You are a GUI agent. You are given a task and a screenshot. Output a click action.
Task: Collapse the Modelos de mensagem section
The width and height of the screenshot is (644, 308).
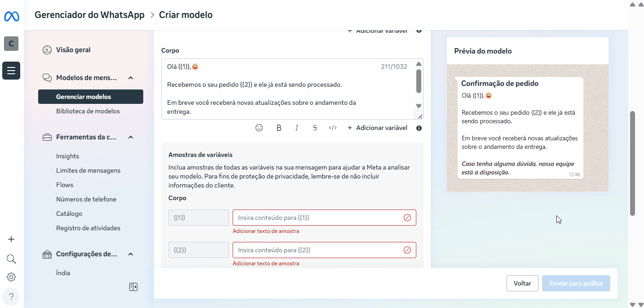(x=131, y=78)
